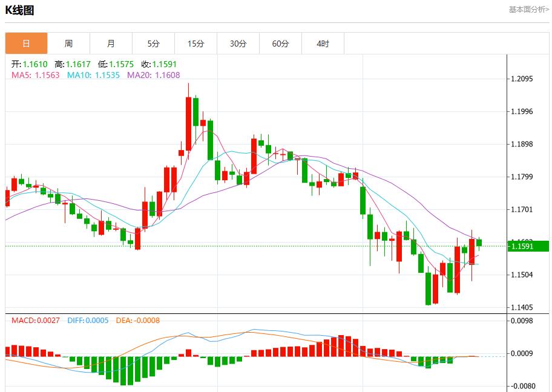Image resolution: width=552 pixels, height=392 pixels.
Task: Switch to the 月 monthly tab
Action: point(111,44)
